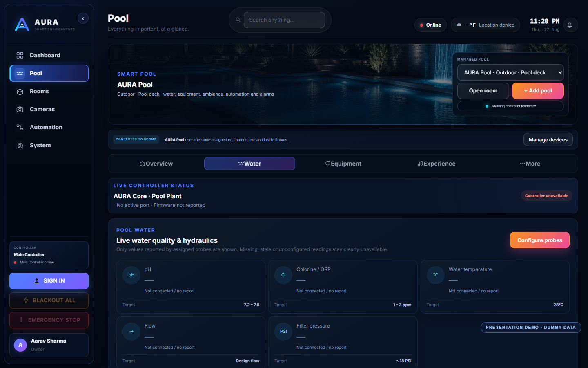The height and width of the screenshot is (368, 588).
Task: Click the Main Controller status card
Action: pos(49,255)
